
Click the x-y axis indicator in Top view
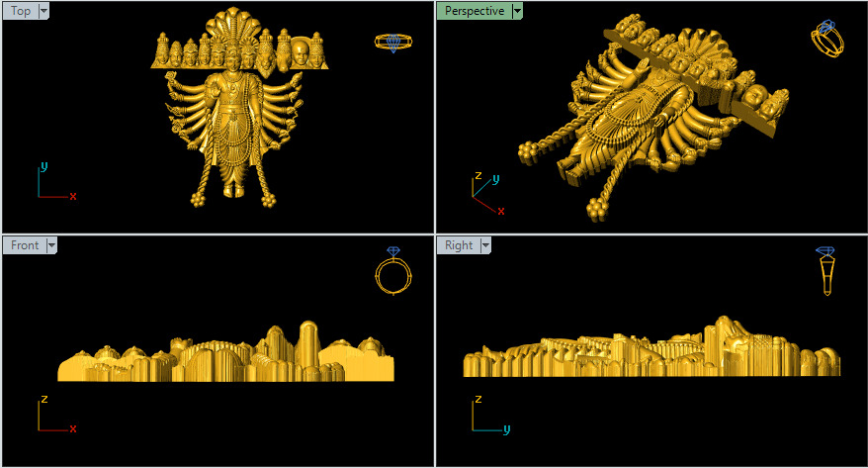coord(56,180)
